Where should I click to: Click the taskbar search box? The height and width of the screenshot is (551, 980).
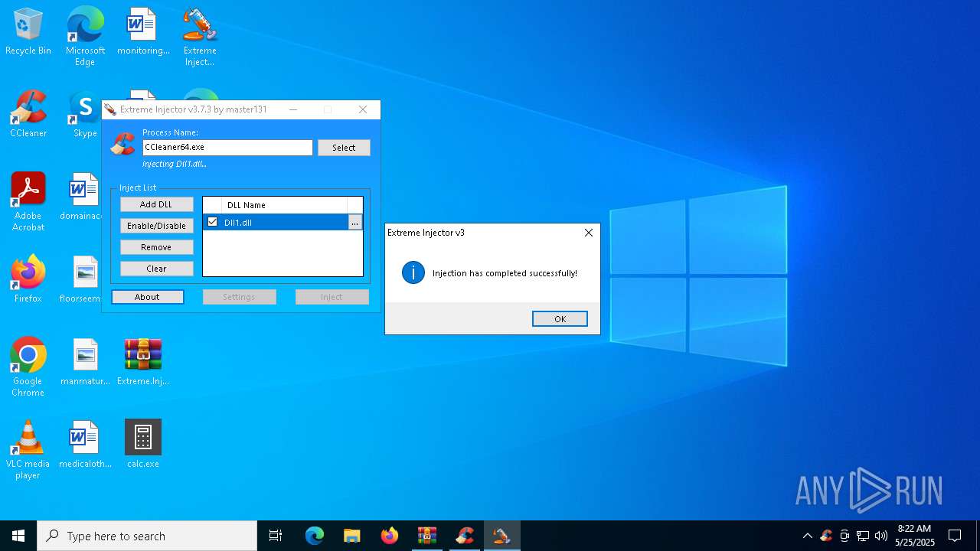coord(147,536)
